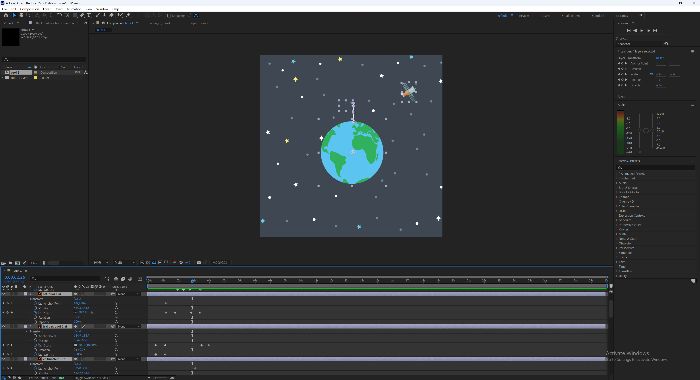Screen dimensions: 700x380
Task: Click the viewer preview timecode
Action: pyautogui.click(x=220, y=263)
